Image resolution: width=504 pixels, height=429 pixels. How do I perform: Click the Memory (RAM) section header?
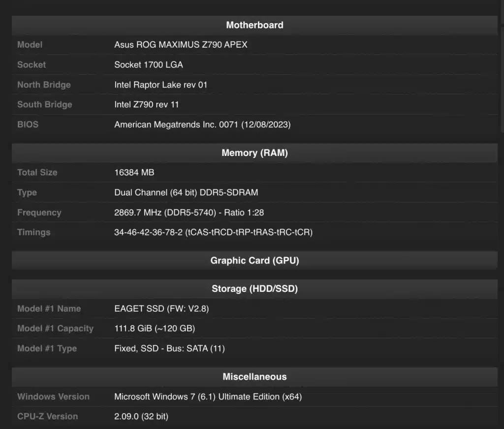click(x=254, y=153)
